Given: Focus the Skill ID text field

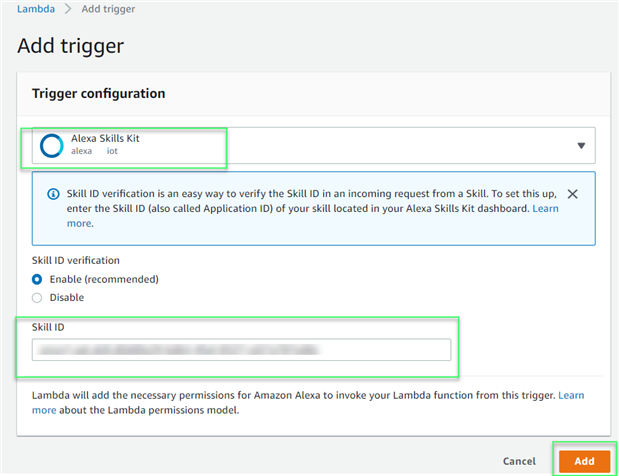Looking at the screenshot, I should point(241,349).
